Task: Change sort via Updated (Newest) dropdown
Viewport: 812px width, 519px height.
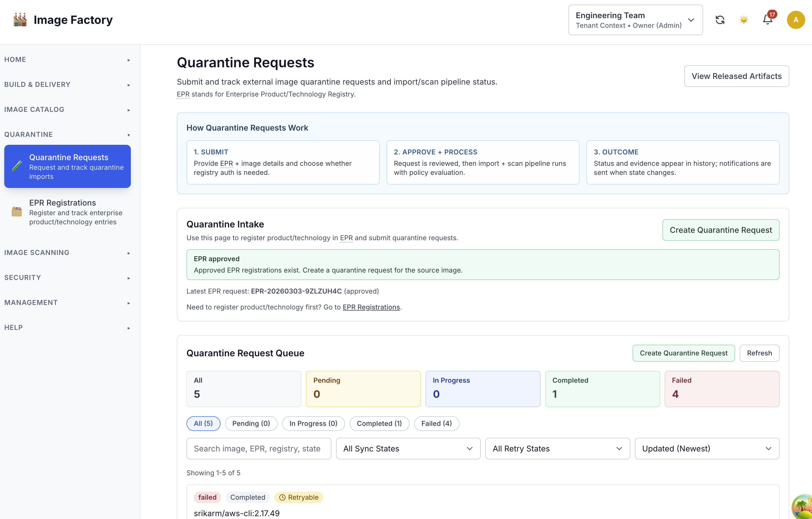Action: [x=707, y=449]
